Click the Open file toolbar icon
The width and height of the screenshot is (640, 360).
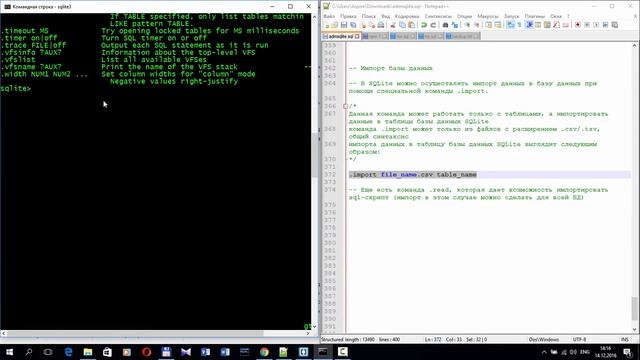point(335,25)
